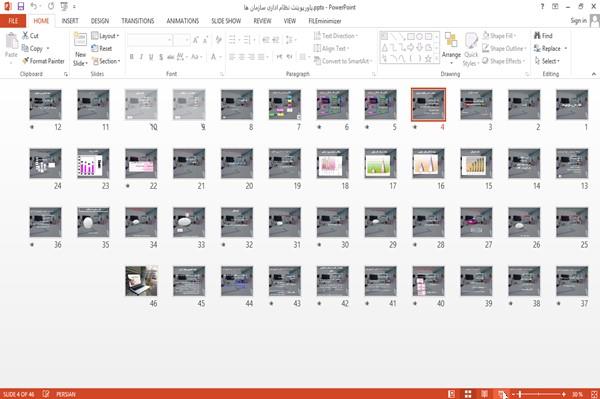Click the Clear All Formatting icon
Screen dimensions: 600x399
(x=218, y=40)
